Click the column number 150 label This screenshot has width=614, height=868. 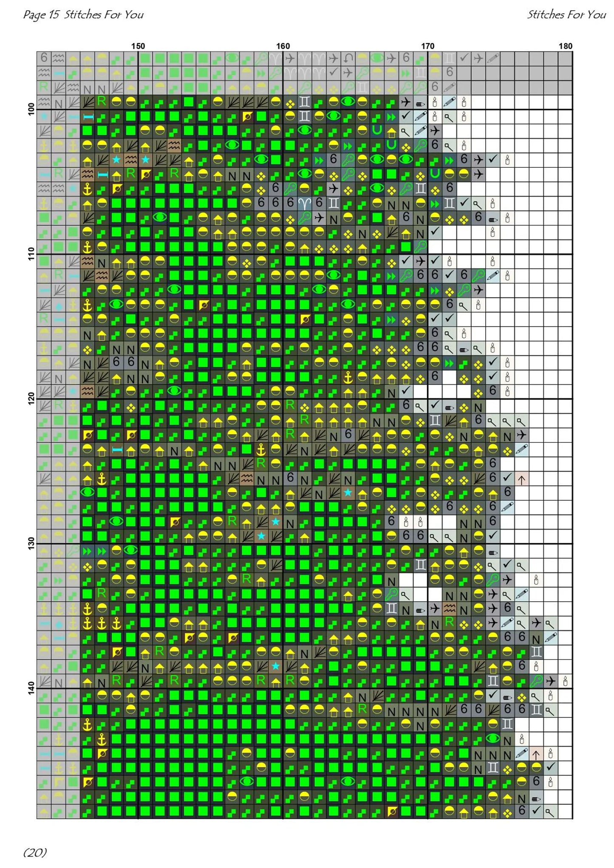tap(138, 46)
